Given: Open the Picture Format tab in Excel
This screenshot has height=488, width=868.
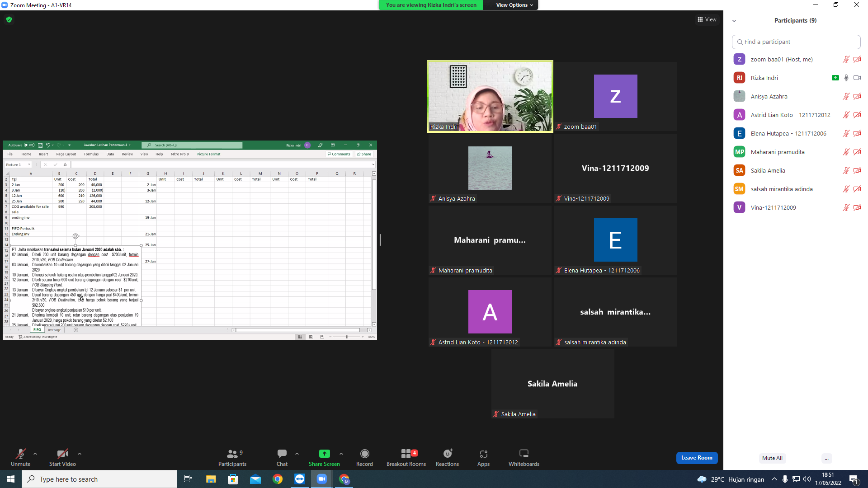Looking at the screenshot, I should pyautogui.click(x=209, y=154).
